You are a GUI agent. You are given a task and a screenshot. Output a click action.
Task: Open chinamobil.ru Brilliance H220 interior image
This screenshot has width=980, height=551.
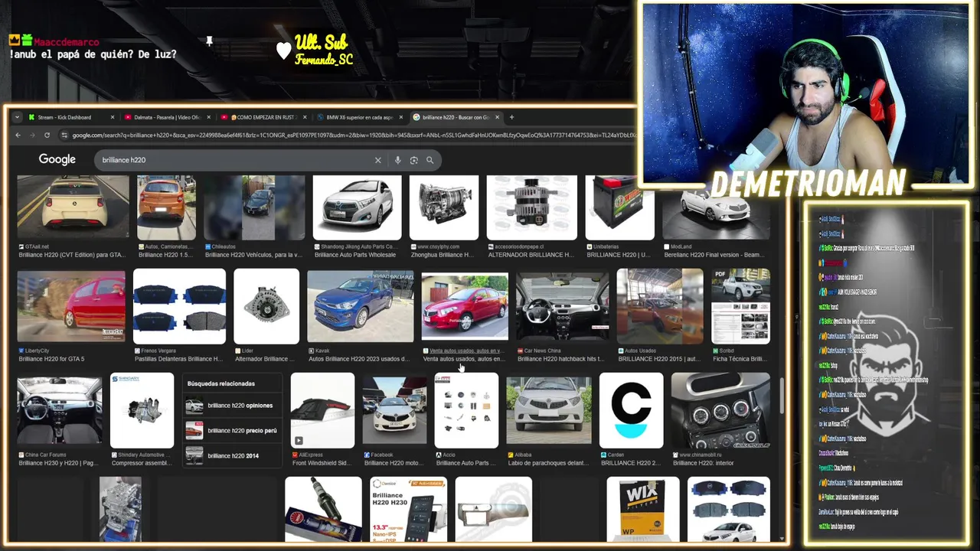tap(720, 410)
